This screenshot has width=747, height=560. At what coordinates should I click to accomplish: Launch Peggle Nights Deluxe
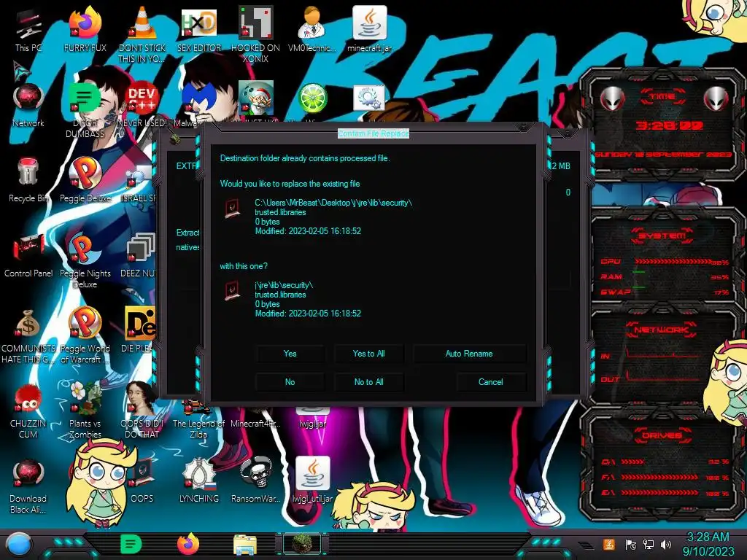tap(85, 260)
